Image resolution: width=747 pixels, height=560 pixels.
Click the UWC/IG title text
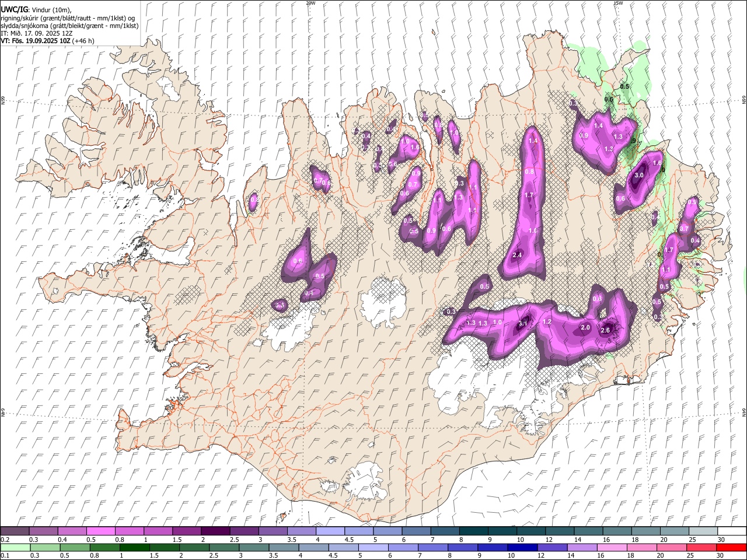click(14, 9)
